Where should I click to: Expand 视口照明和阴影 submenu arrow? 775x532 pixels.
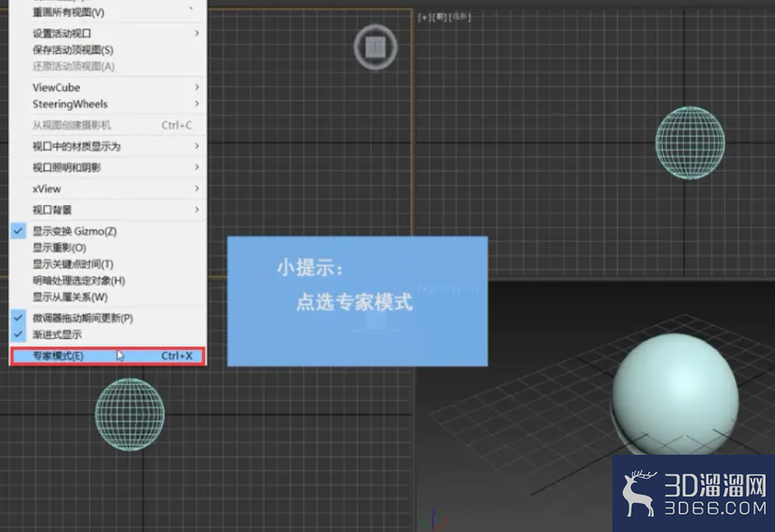(197, 167)
